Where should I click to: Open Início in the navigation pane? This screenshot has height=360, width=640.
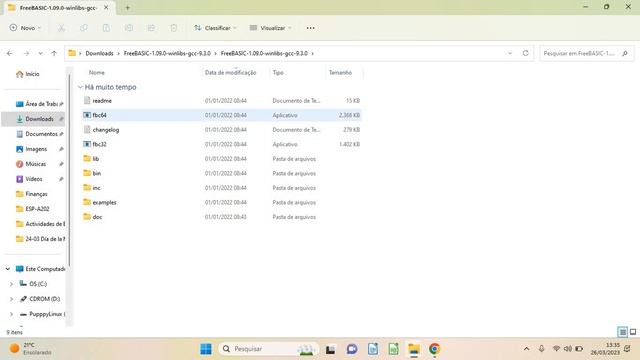click(x=33, y=74)
